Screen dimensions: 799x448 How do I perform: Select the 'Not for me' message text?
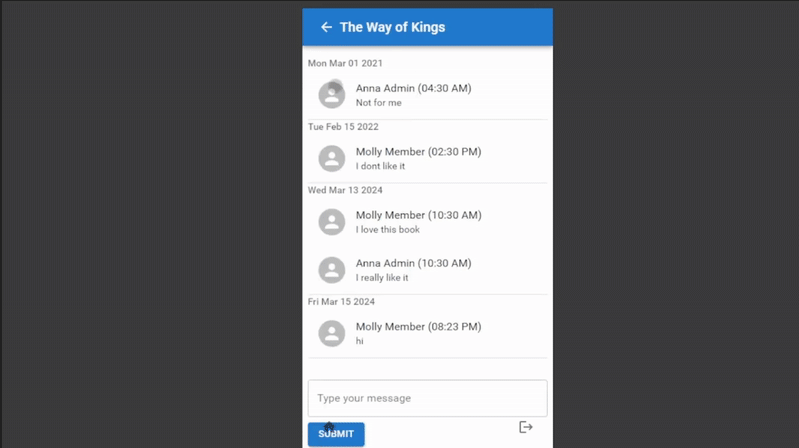378,103
